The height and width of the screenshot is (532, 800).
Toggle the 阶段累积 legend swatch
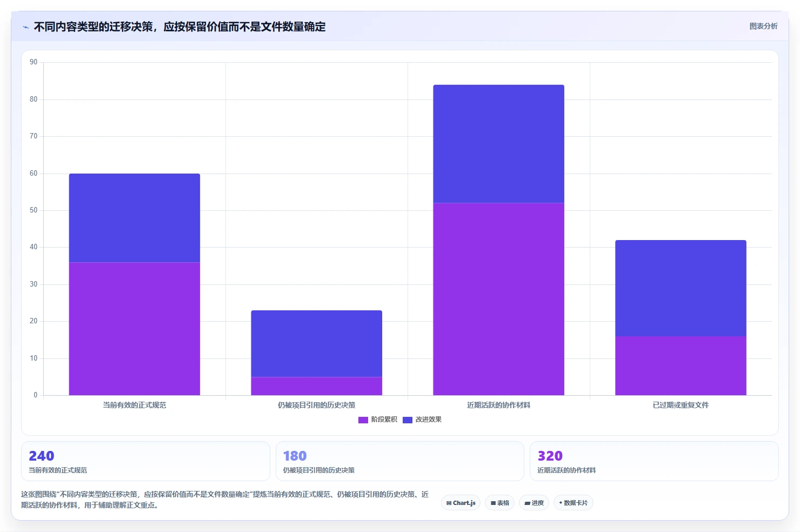(x=363, y=420)
